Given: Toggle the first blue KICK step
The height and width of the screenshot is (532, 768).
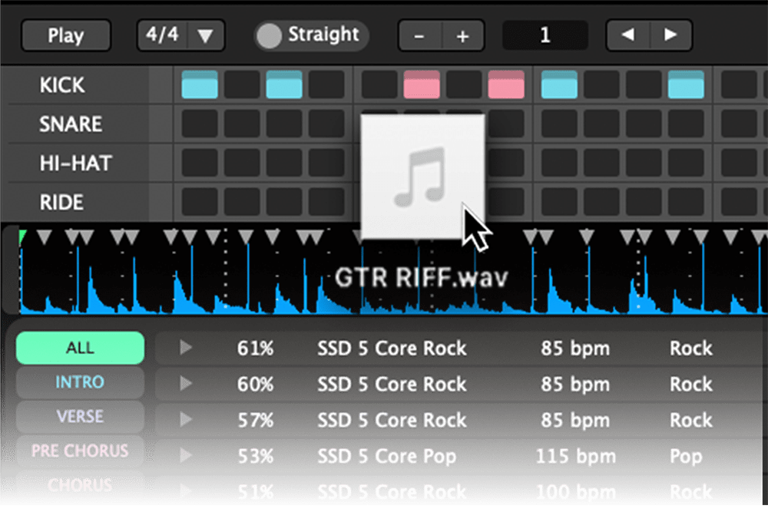Looking at the screenshot, I should pyautogui.click(x=200, y=84).
